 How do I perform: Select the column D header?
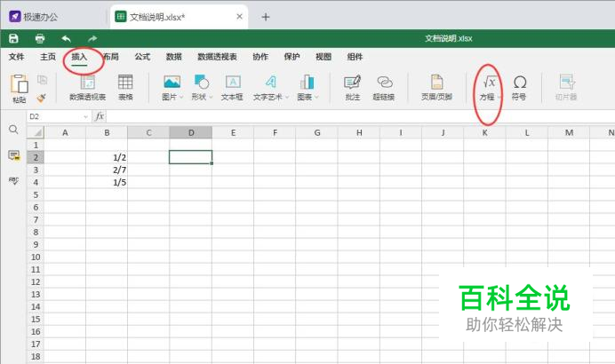[191, 133]
